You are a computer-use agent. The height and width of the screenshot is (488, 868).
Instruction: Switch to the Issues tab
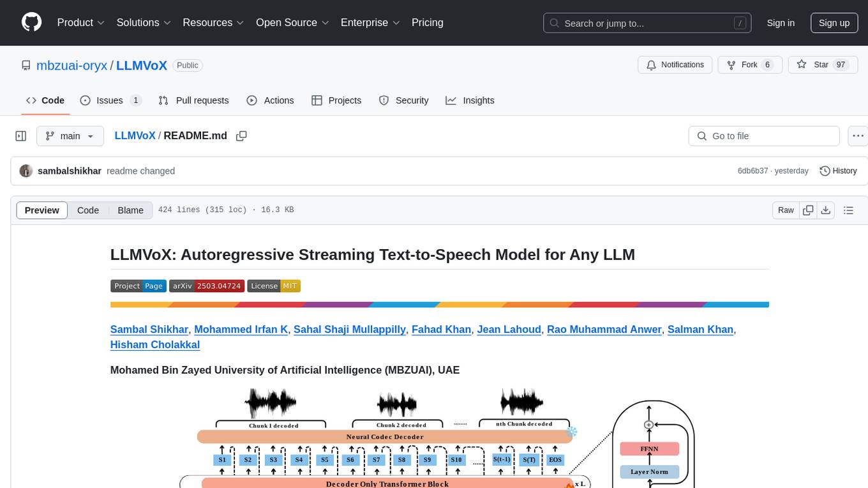(110, 100)
